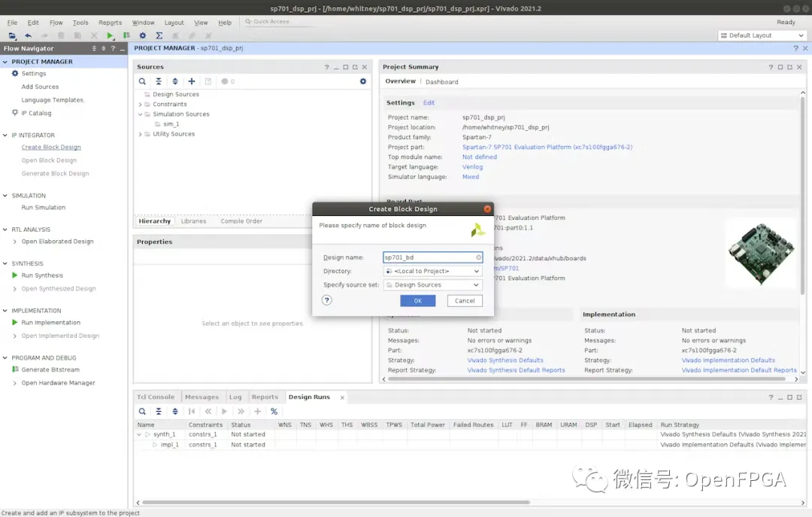Cancel the Create Block Design dialog
The image size is (812, 517).
[465, 301]
